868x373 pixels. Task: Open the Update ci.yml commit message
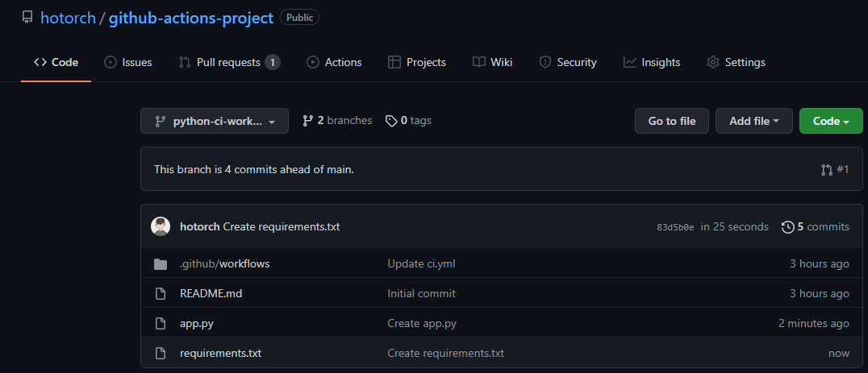click(421, 263)
